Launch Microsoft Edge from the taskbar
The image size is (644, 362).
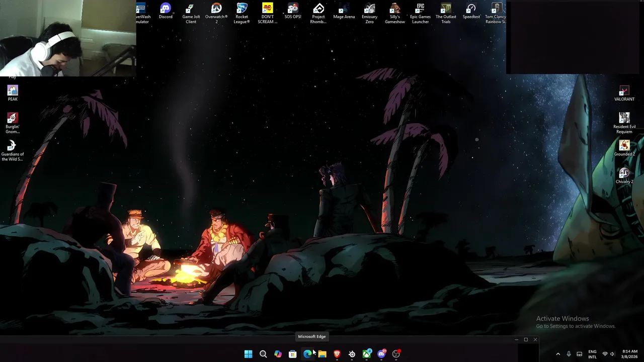307,354
